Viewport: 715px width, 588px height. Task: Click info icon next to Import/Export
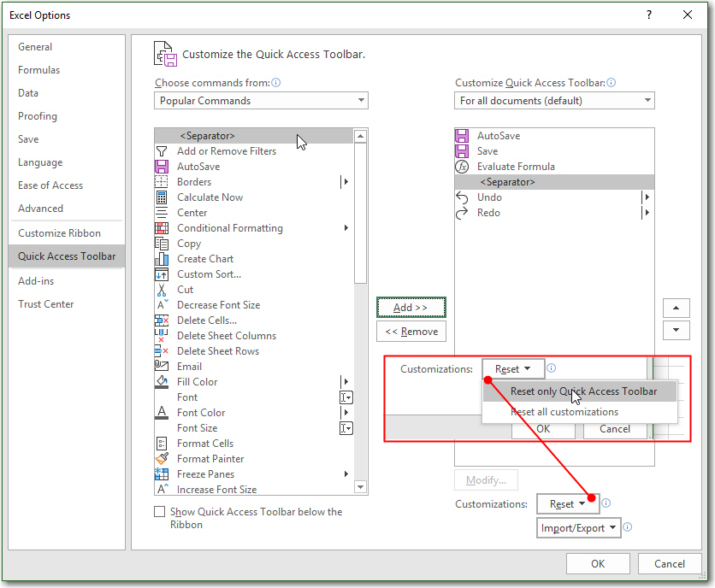(x=628, y=527)
